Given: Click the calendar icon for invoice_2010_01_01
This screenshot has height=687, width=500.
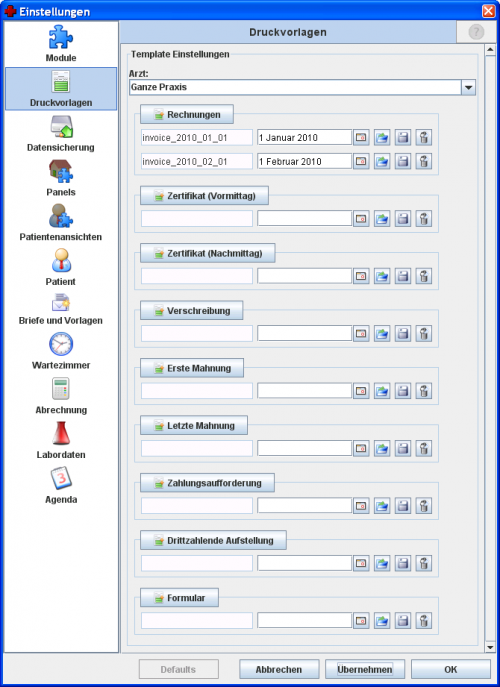Looking at the screenshot, I should coord(361,138).
